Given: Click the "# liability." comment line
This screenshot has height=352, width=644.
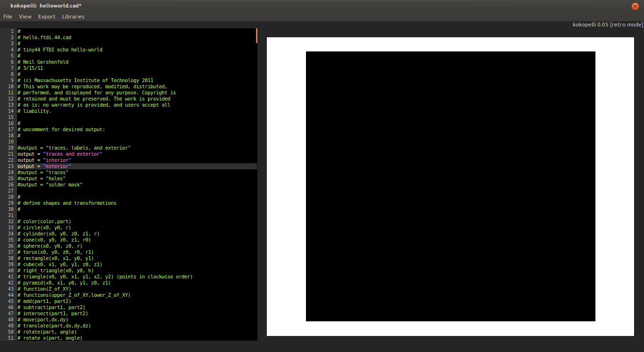Looking at the screenshot, I should (x=34, y=111).
